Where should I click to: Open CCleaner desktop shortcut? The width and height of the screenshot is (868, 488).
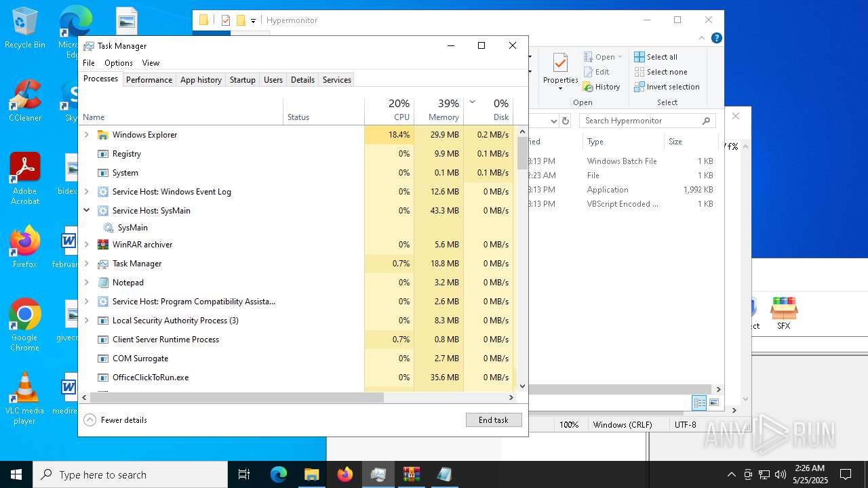24,101
